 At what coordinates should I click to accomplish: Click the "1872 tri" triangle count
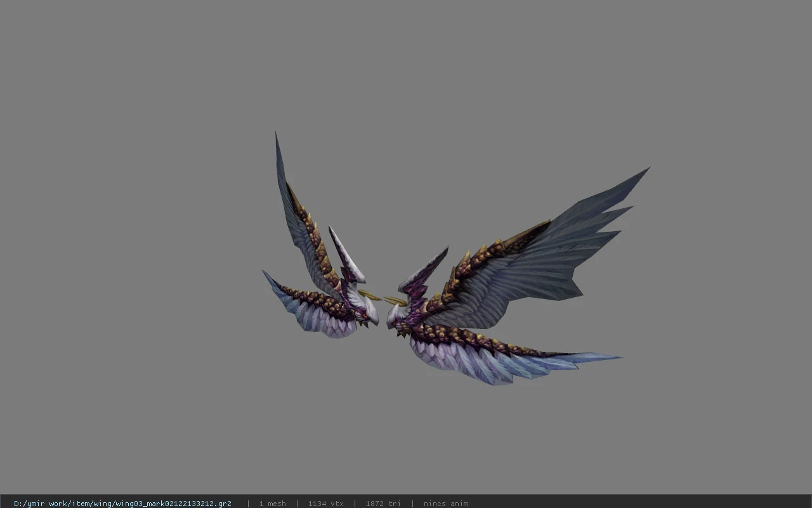[383, 504]
